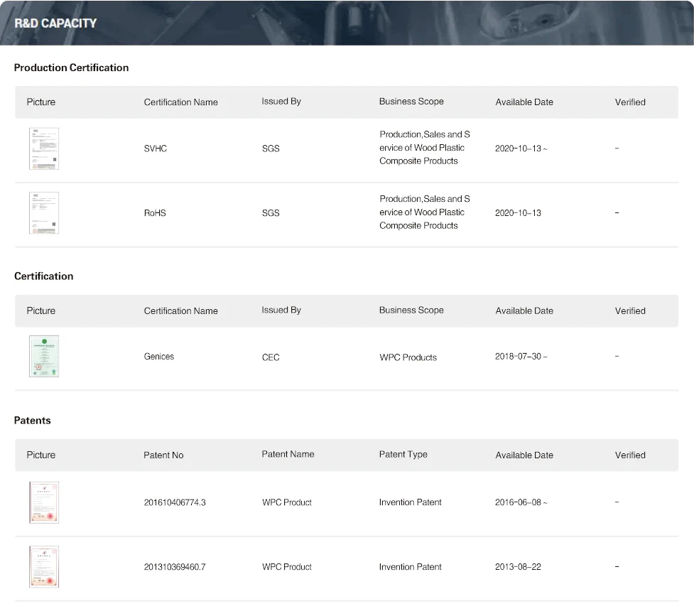Open patent 201610406774.3 picture thumbnail
The image size is (694, 616).
point(44,502)
